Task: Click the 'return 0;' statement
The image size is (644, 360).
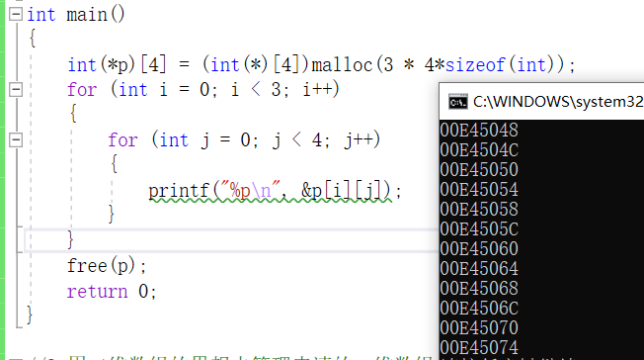Action: coord(112,292)
